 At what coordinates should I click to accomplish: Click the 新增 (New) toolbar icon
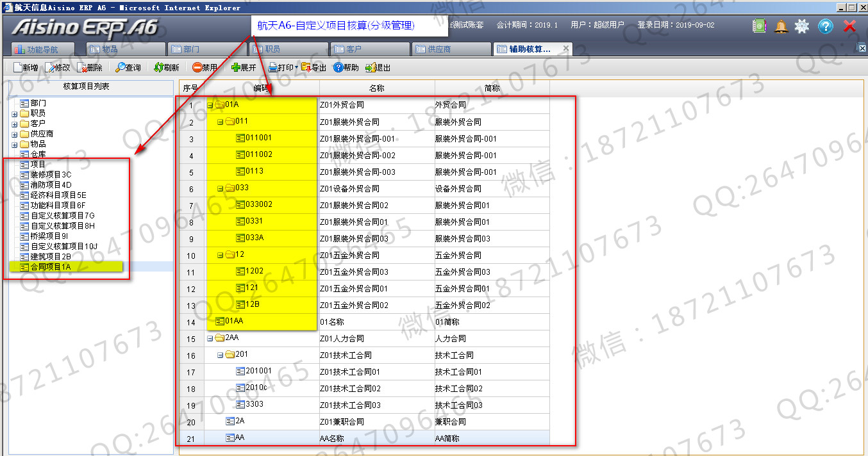pyautogui.click(x=17, y=67)
